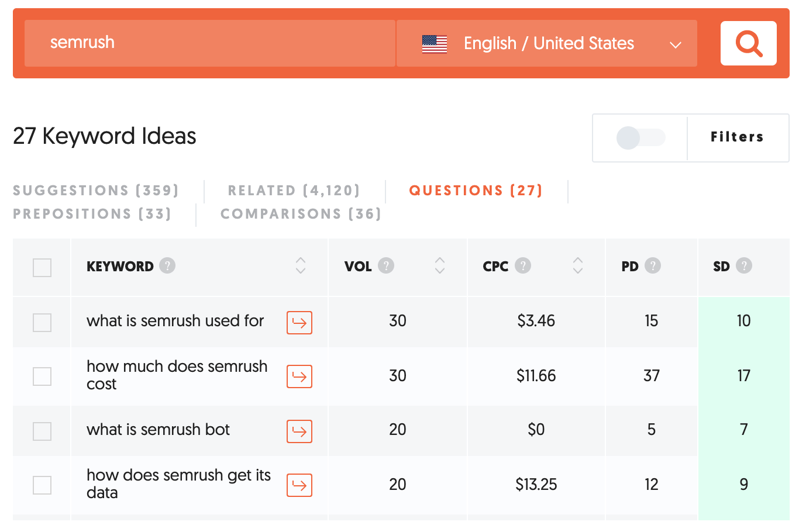Sort by the CPC column arrows
Image resolution: width=799 pixels, height=532 pixels.
click(578, 265)
